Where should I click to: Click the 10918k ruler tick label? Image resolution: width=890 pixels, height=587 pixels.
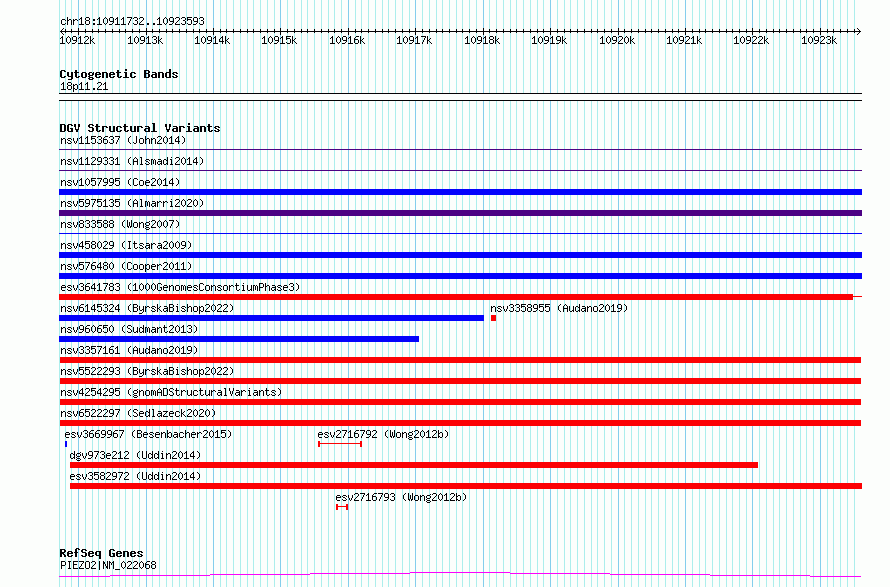pyautogui.click(x=482, y=41)
